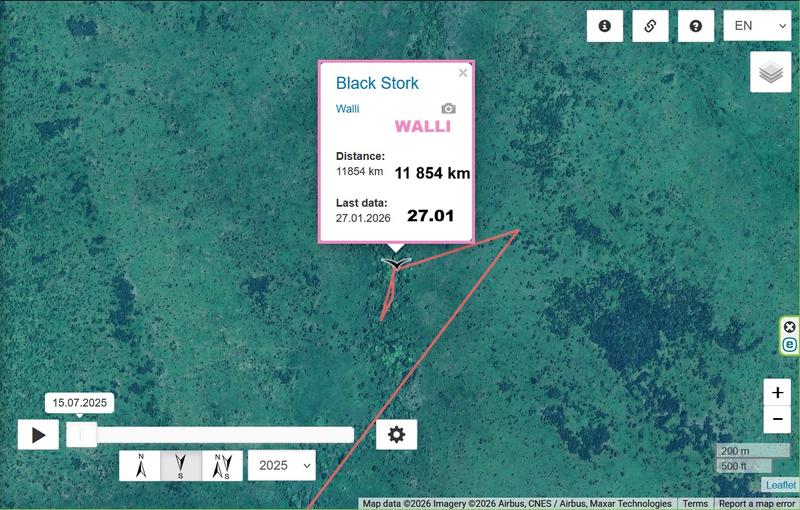This screenshot has height=510, width=800.
Task: Open playback settings gear
Action: click(396, 435)
